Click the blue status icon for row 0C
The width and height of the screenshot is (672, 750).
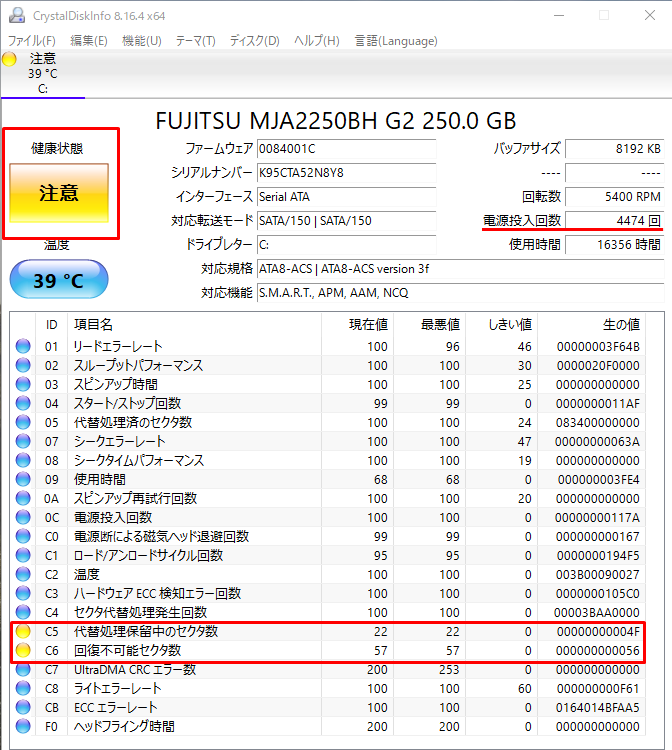[23, 517]
